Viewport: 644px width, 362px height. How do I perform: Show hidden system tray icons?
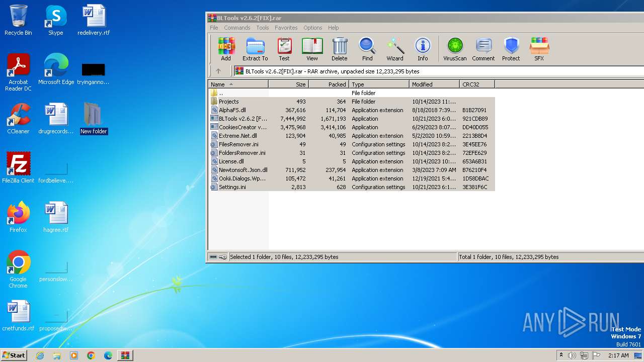coord(561,355)
